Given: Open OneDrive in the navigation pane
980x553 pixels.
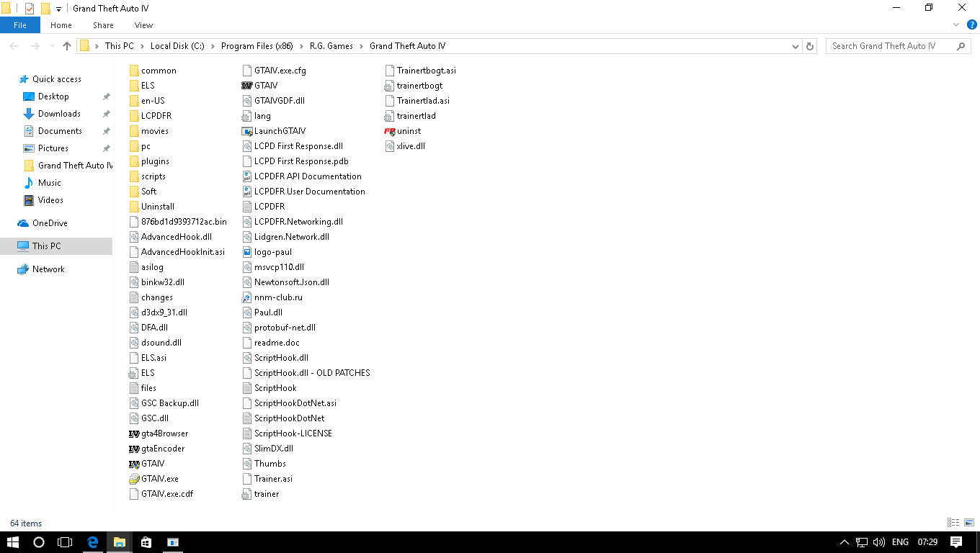Looking at the screenshot, I should click(x=50, y=223).
